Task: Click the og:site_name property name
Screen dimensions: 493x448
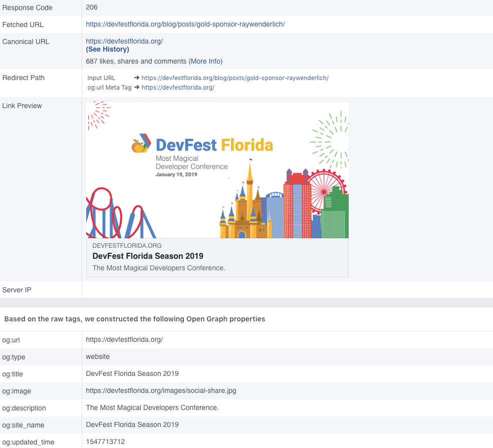Action: coord(23,425)
